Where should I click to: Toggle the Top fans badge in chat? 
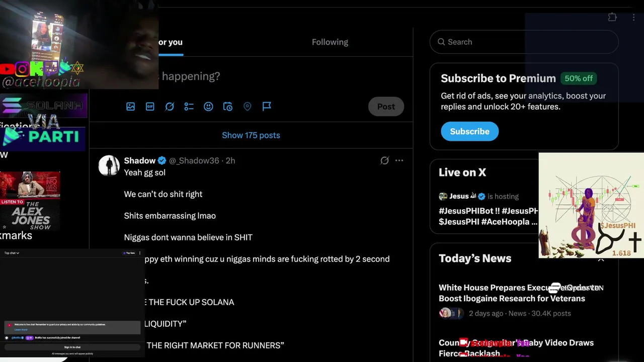pos(129,253)
